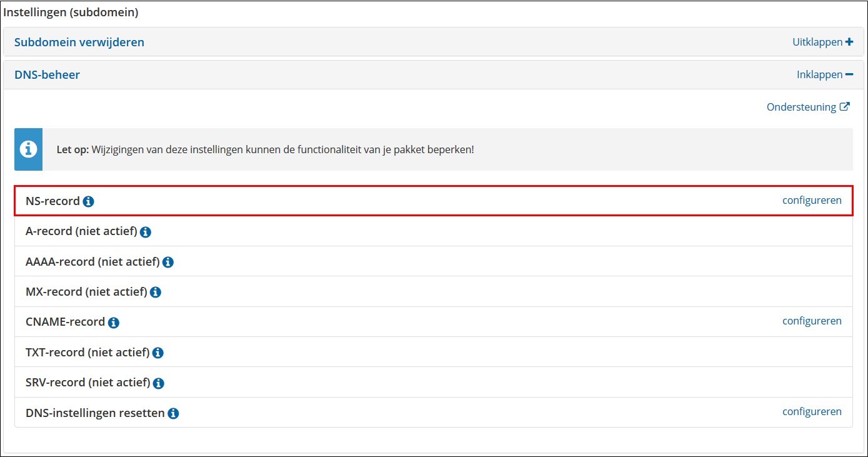Click configureren for DNS-instellingen resetten
868x457 pixels.
812,411
